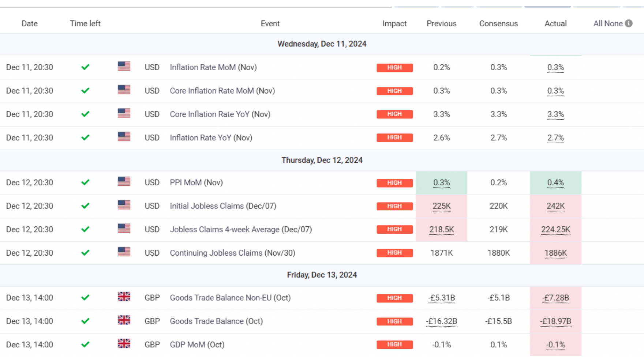Open PPI MoM (Nov) event
This screenshot has height=362, width=644.
tap(196, 182)
